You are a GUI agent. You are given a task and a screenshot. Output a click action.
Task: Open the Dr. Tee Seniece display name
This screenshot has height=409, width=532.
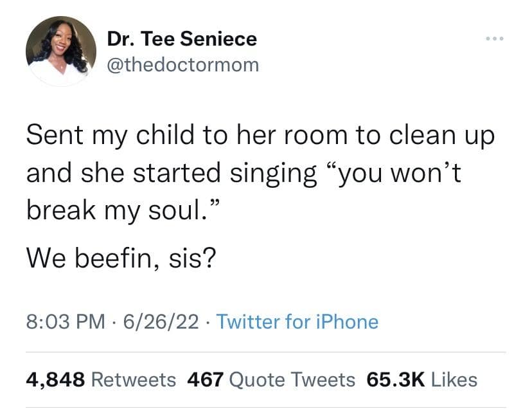[x=182, y=39]
